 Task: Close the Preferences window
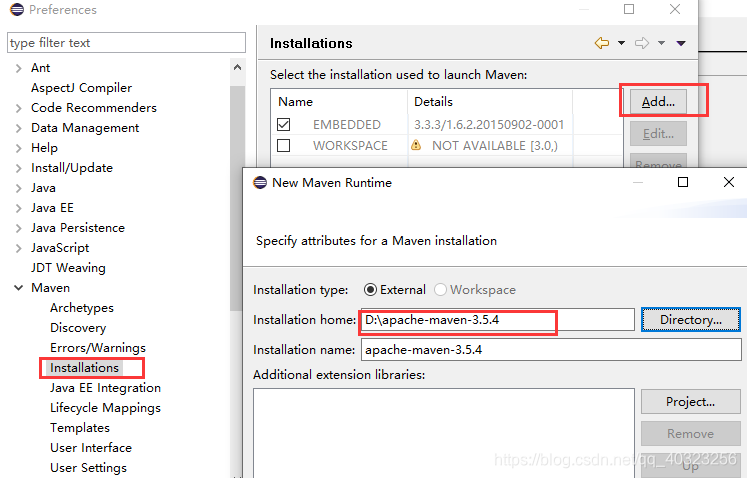click(675, 9)
